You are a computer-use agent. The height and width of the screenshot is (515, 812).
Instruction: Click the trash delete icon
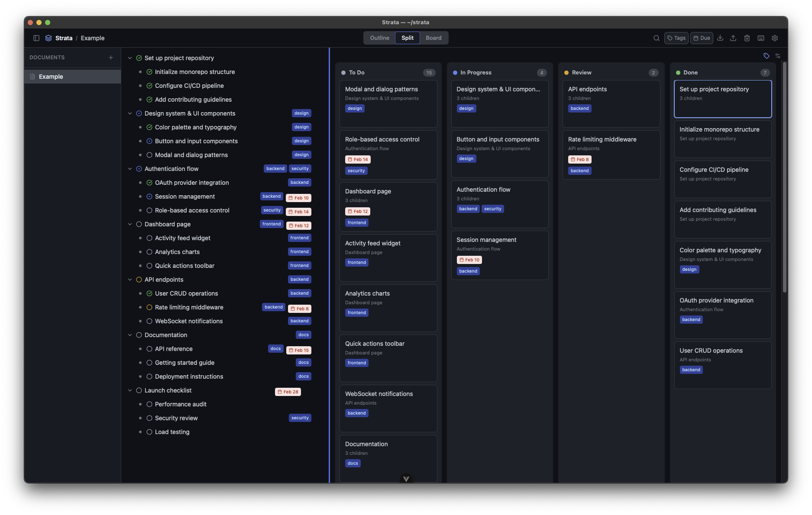(x=747, y=38)
